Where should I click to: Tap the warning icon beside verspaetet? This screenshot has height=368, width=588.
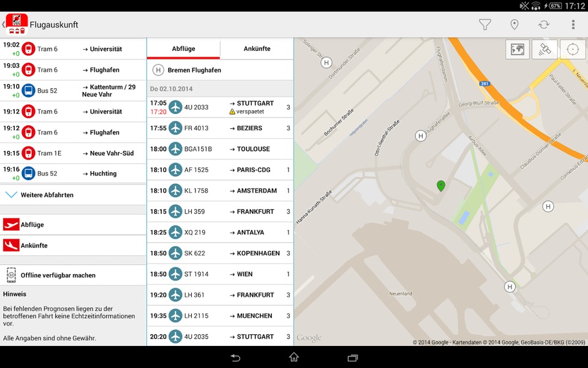232,112
